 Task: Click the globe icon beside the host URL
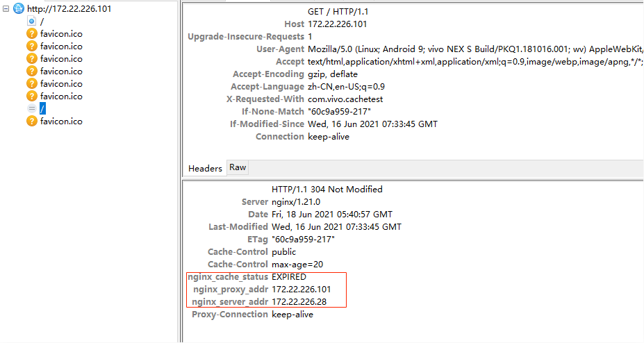coord(19,8)
